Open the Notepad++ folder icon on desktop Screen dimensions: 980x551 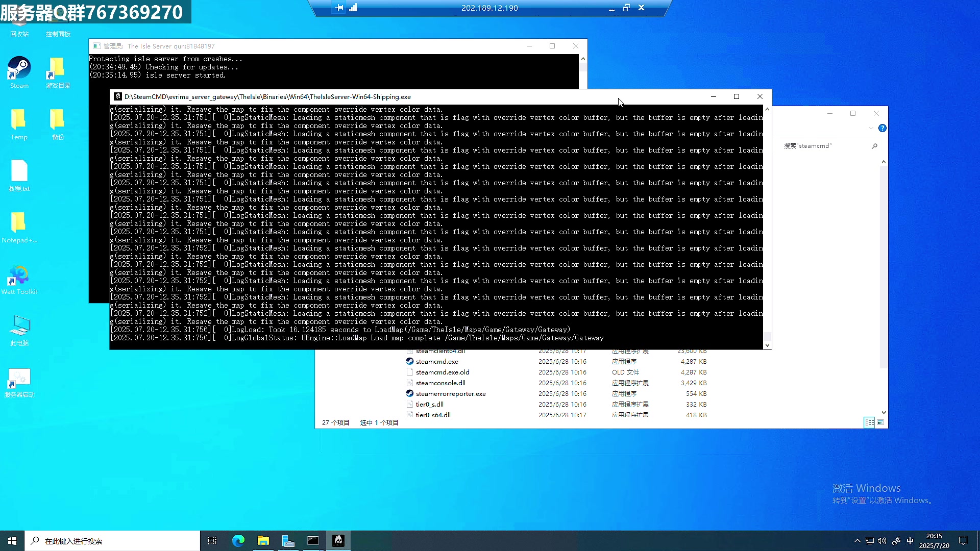(19, 227)
